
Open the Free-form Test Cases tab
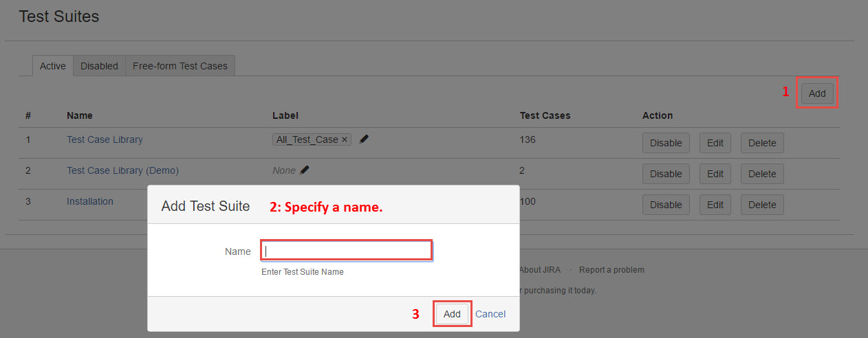[x=180, y=66]
